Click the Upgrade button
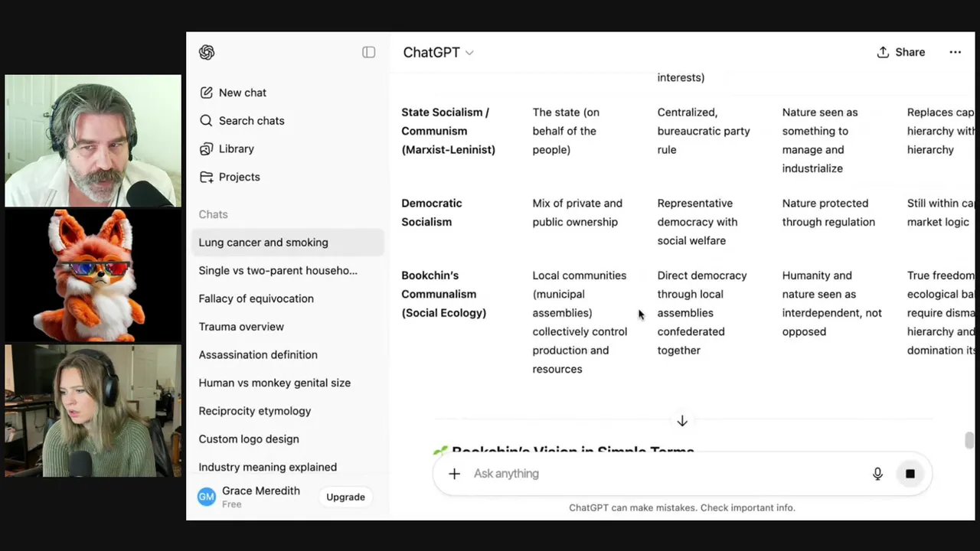980x551 pixels. (345, 497)
